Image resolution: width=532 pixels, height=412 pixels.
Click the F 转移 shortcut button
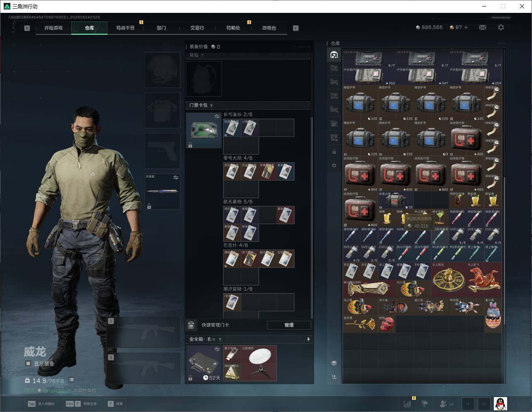(115, 403)
